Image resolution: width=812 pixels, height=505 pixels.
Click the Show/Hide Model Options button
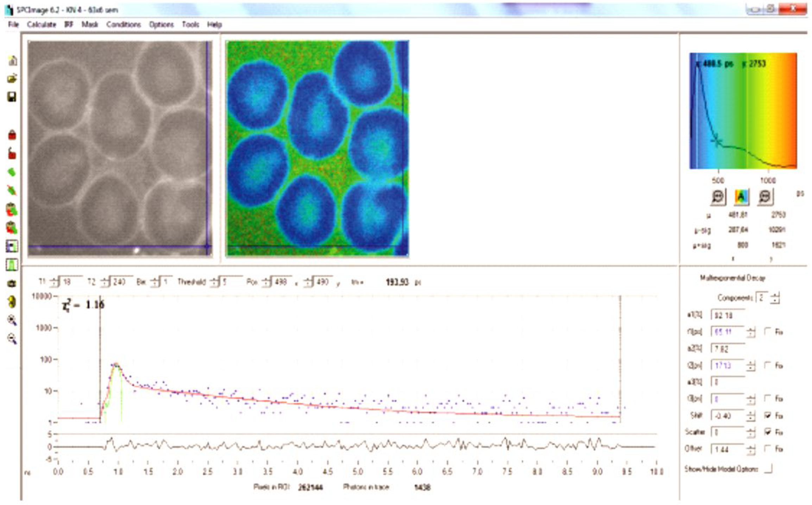tap(768, 469)
